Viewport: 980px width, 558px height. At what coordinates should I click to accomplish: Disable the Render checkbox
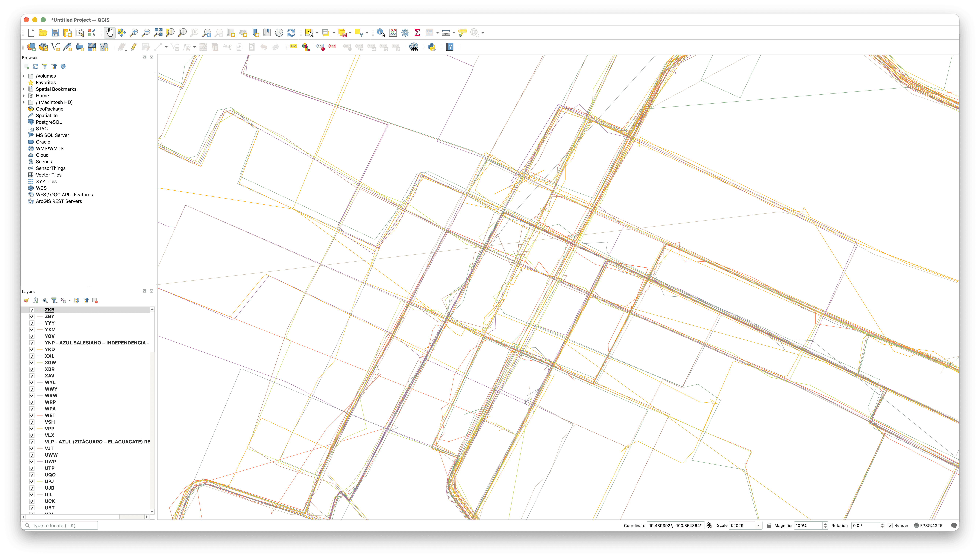tap(890, 525)
